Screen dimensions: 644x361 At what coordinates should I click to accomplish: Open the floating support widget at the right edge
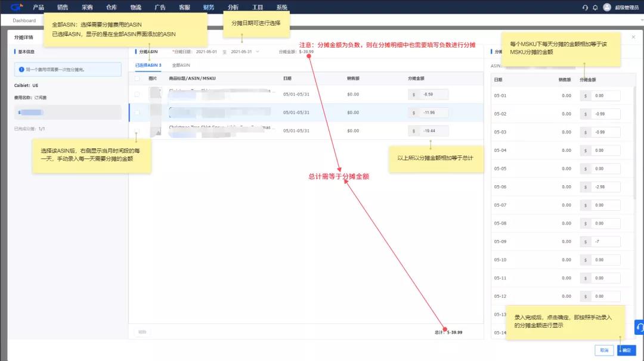pyautogui.click(x=639, y=328)
